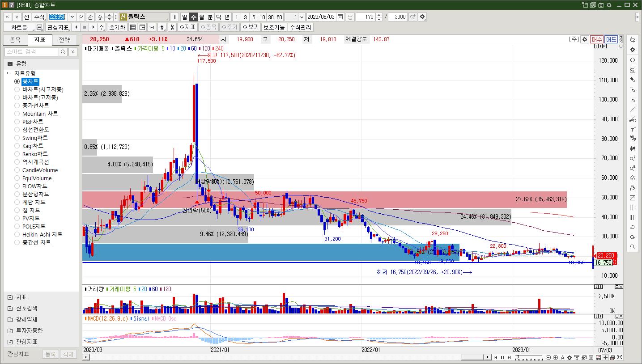Click the chart settings gear beside 3000
This screenshot has height=364, width=642.
(x=422, y=17)
